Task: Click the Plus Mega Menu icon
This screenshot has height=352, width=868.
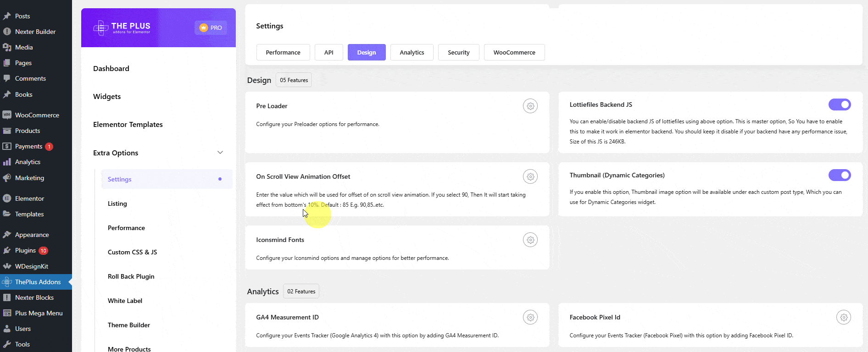Action: 7,313
